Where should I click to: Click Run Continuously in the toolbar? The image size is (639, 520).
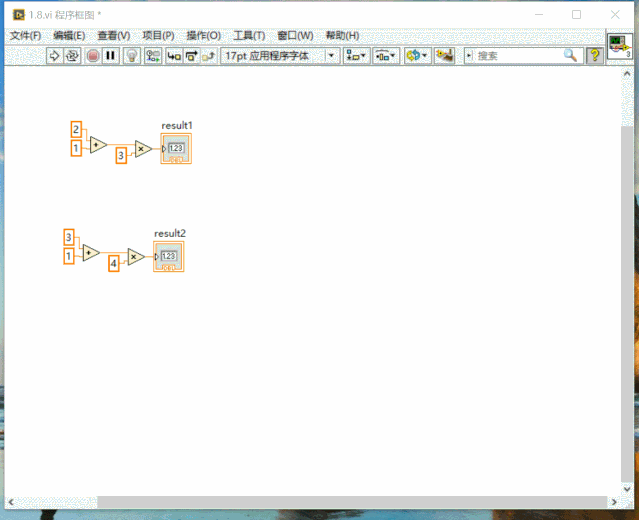72,56
